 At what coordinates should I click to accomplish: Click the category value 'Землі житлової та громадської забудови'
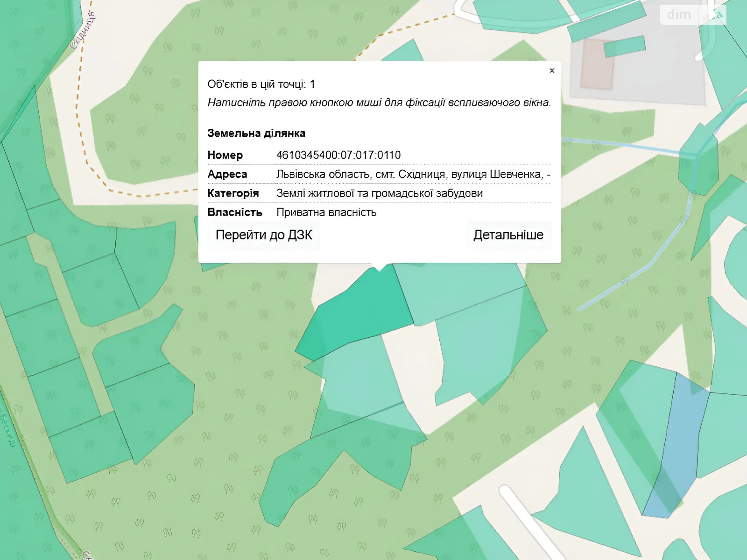[x=379, y=193]
